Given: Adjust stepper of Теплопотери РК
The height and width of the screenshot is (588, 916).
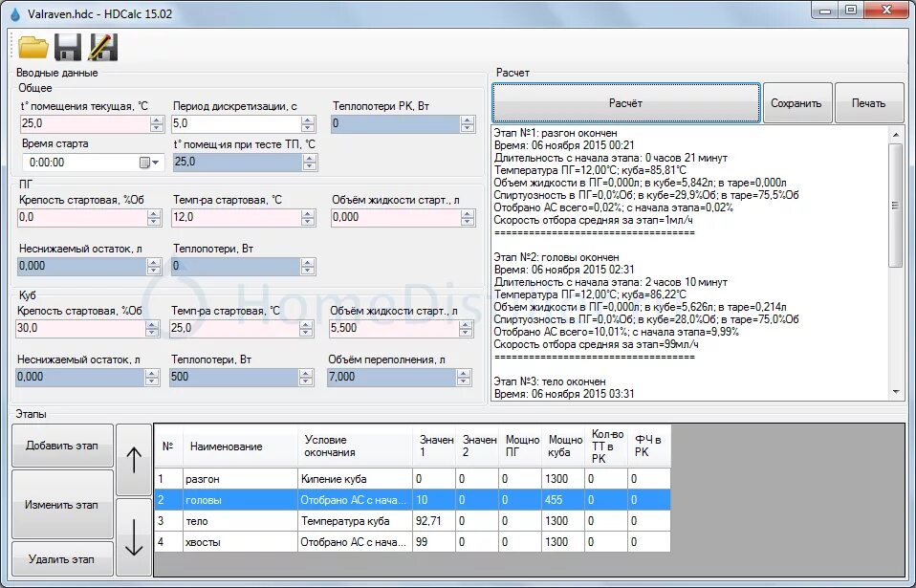Looking at the screenshot, I should click(x=467, y=123).
